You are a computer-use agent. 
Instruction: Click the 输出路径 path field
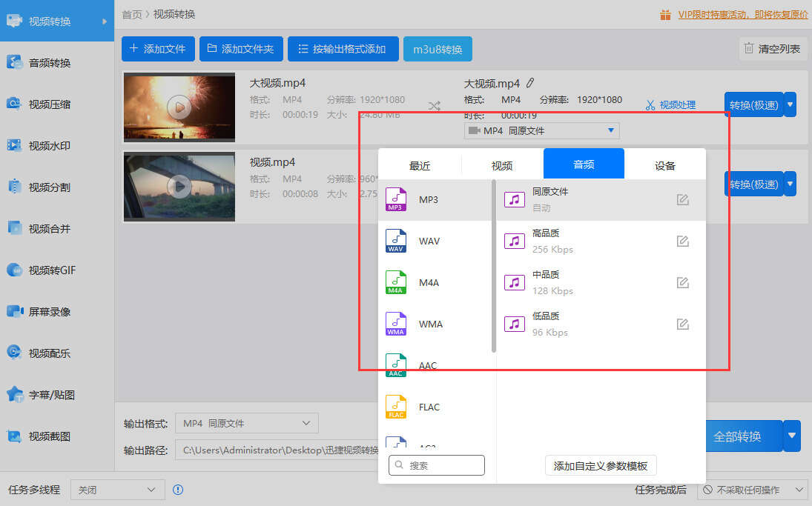277,450
